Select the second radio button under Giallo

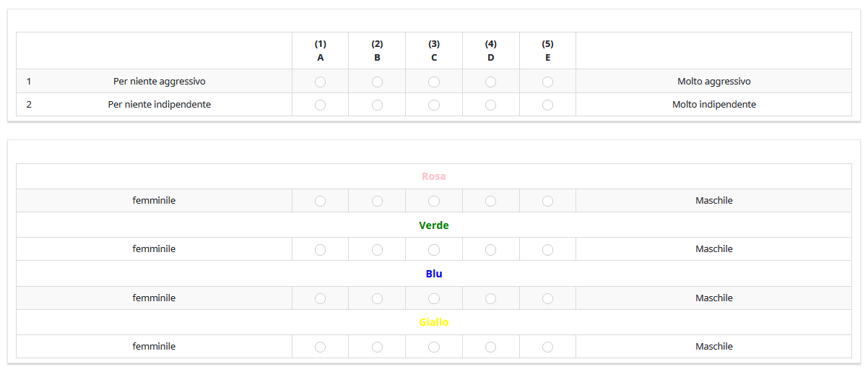pyautogui.click(x=377, y=347)
